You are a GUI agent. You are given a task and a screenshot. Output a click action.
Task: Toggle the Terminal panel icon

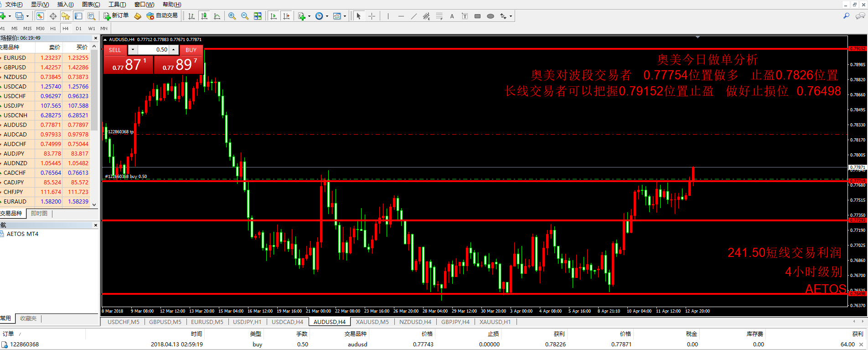(x=78, y=16)
